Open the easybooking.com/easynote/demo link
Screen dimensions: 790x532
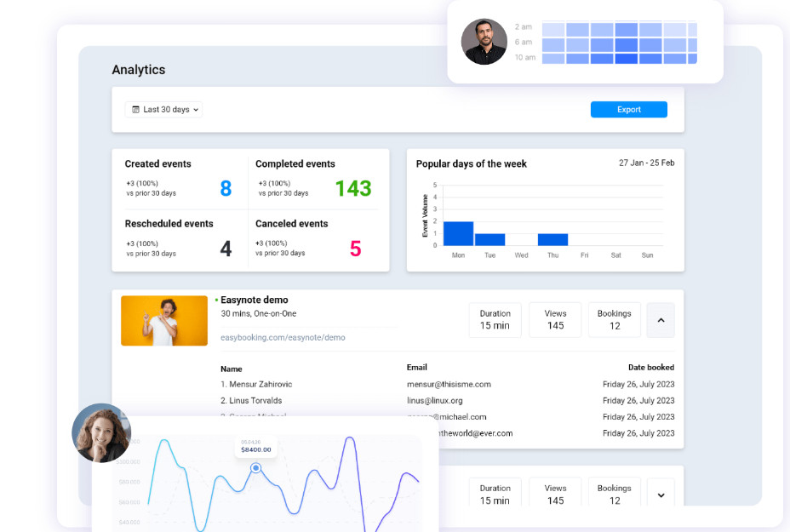(x=283, y=338)
